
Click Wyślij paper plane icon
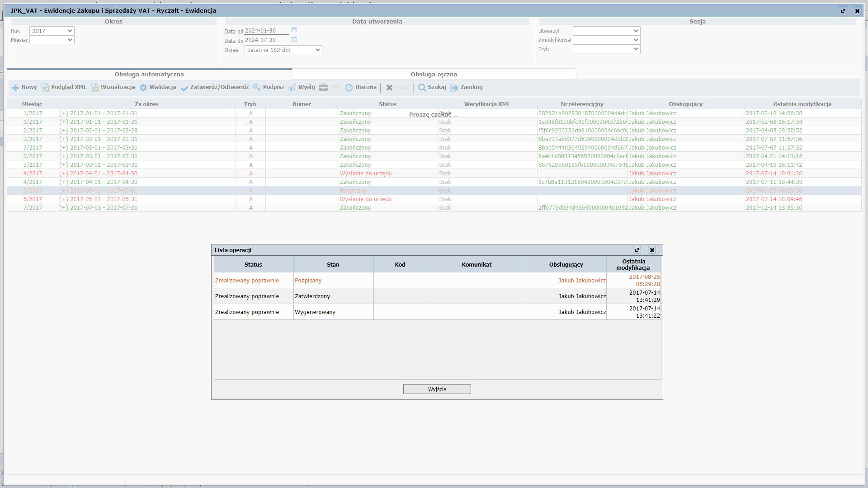(x=292, y=88)
